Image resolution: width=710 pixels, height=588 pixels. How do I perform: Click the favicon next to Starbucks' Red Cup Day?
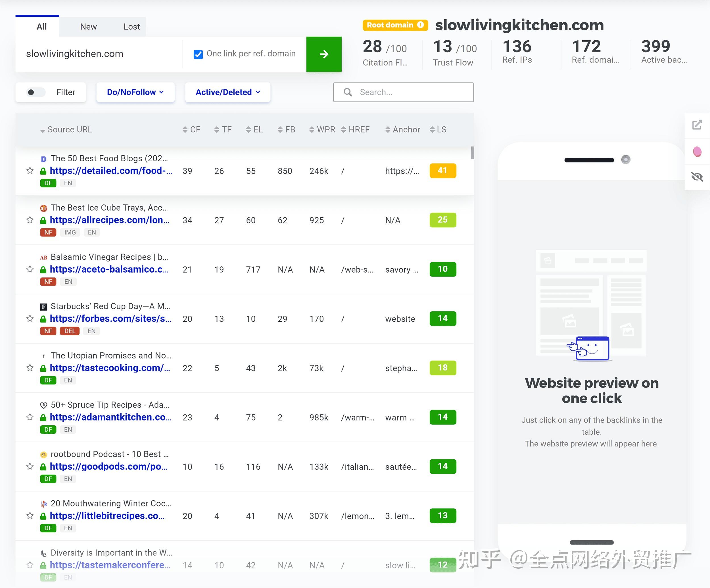tap(44, 307)
